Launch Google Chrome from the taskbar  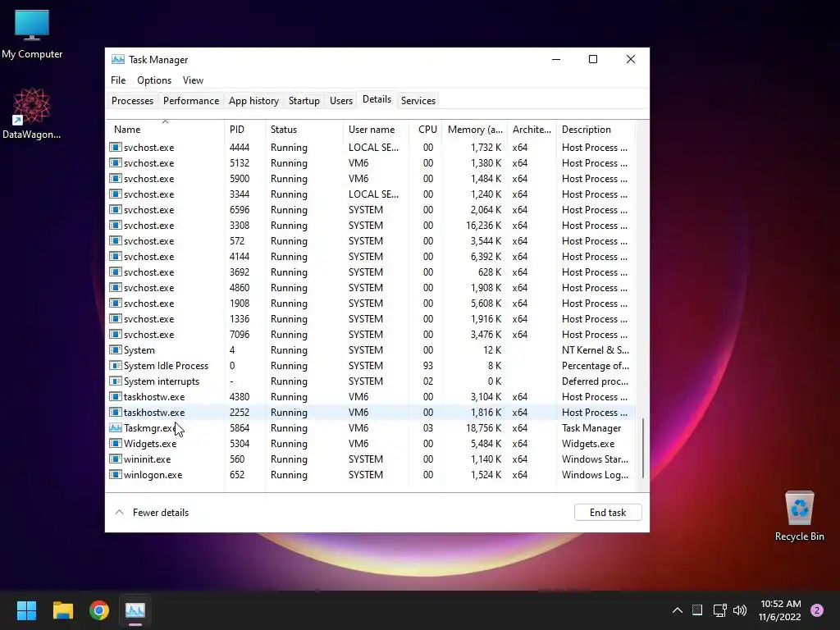click(x=99, y=610)
